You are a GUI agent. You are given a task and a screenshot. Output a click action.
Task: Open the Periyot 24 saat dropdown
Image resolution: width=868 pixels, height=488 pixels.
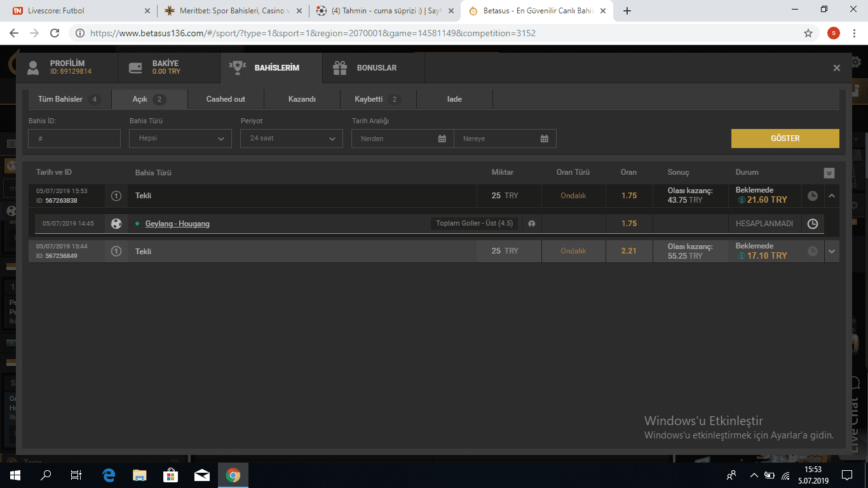(292, 139)
